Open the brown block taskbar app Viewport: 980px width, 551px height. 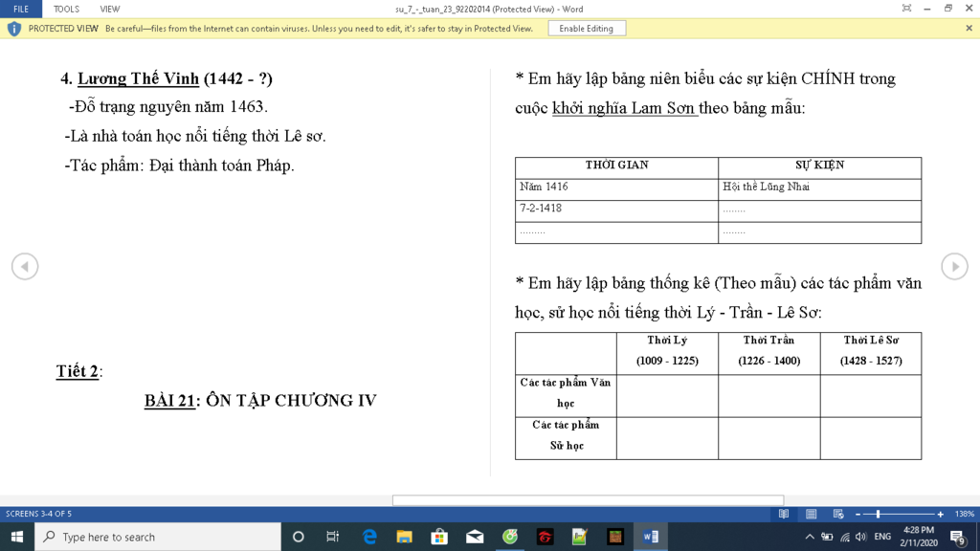[x=615, y=537]
